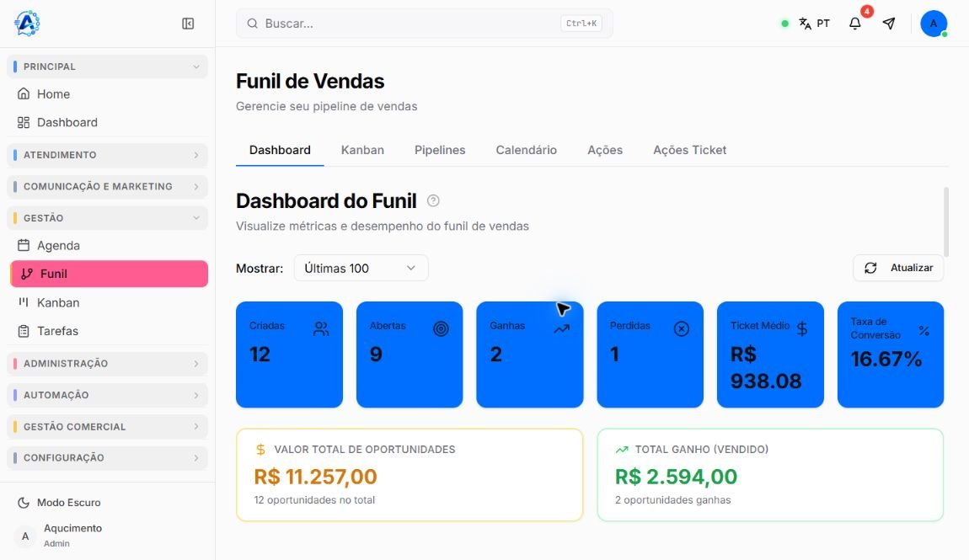Click the people icon on the Criadas card

(321, 328)
